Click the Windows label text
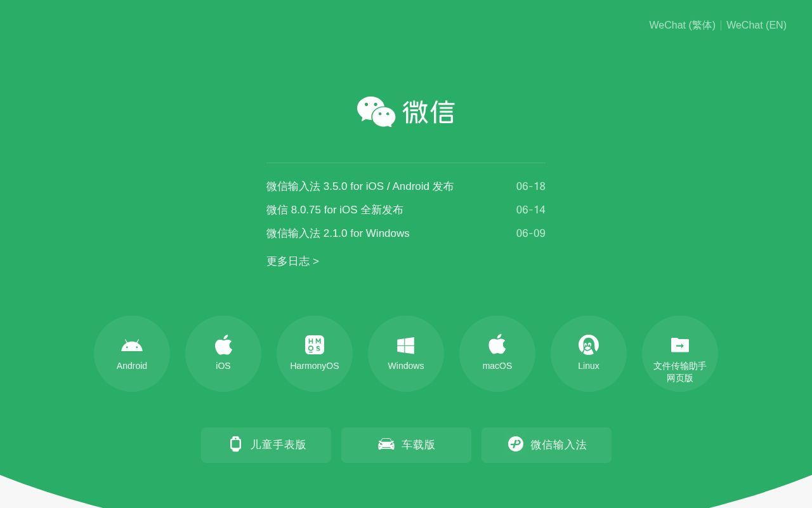The width and height of the screenshot is (812, 508). pyautogui.click(x=406, y=366)
